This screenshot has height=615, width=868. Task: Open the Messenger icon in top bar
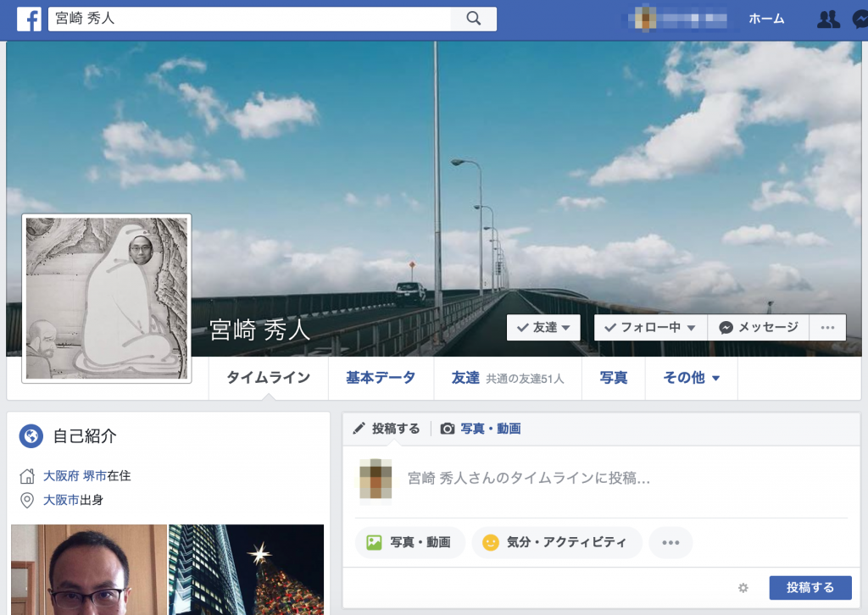[860, 19]
